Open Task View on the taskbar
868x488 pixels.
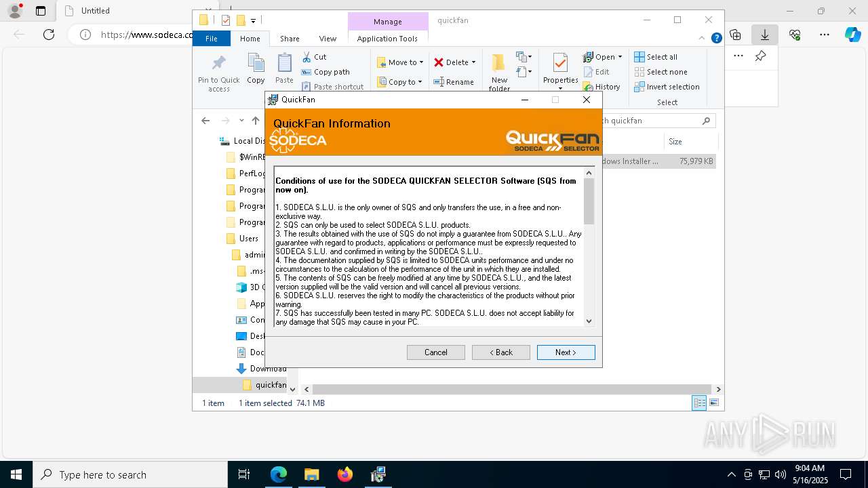pyautogui.click(x=244, y=474)
